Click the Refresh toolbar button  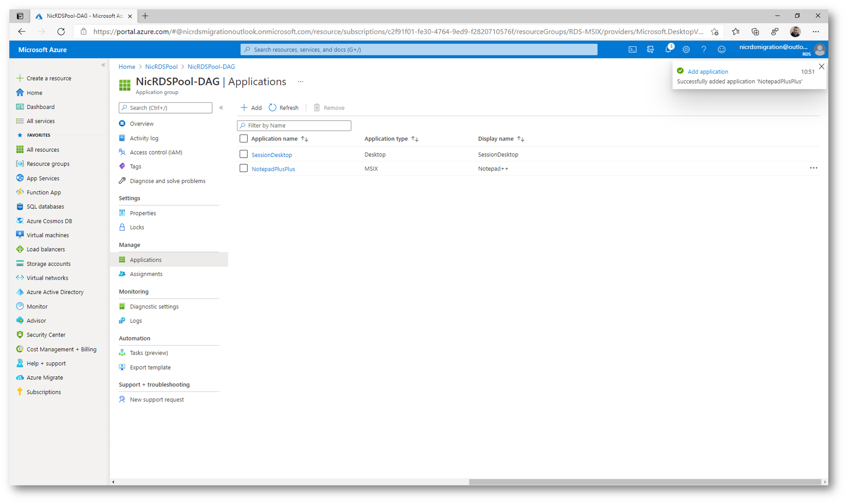pyautogui.click(x=284, y=108)
